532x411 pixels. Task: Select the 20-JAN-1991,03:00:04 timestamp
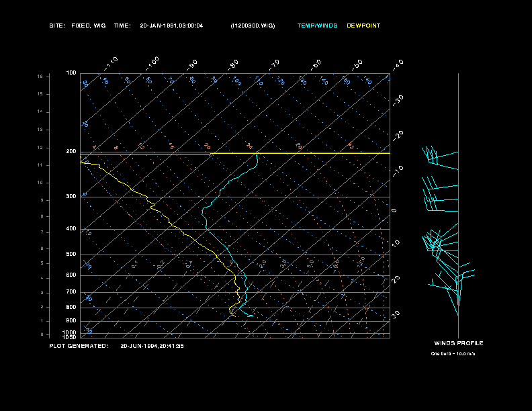click(x=171, y=26)
